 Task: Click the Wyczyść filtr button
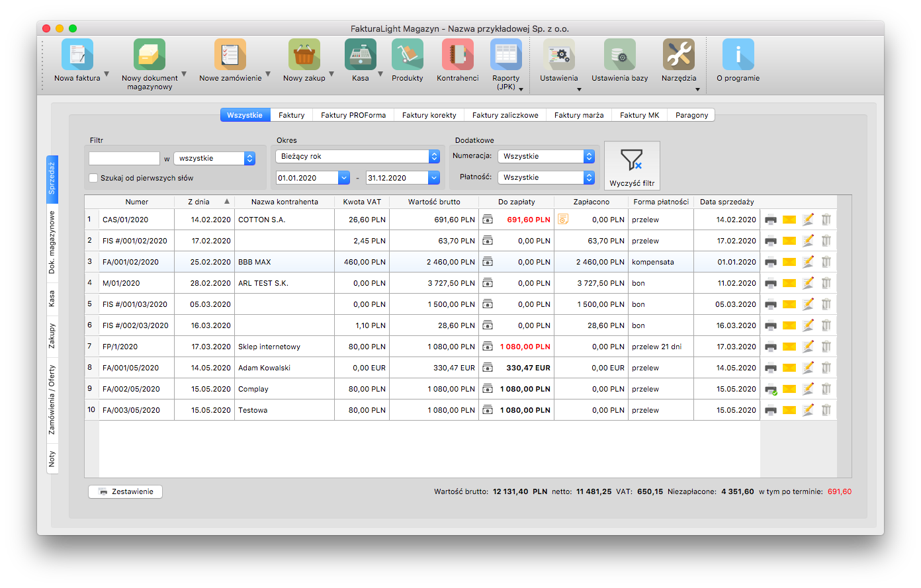tap(632, 165)
